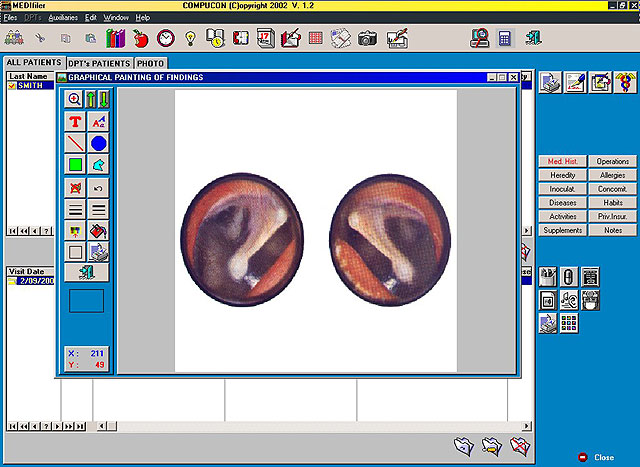Screen dimensions: 640x467
Task: Open the Auxiliaries menu
Action: 63,18
